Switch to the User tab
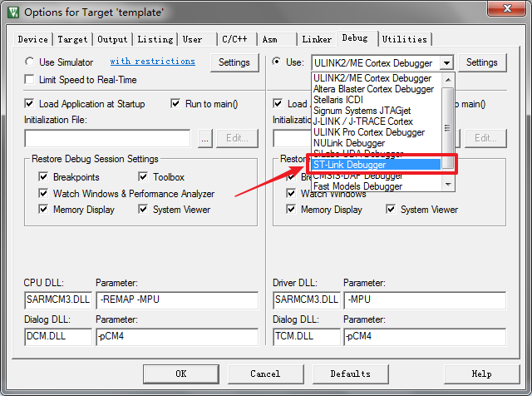Screen dimensions: 532x396 pos(192,39)
